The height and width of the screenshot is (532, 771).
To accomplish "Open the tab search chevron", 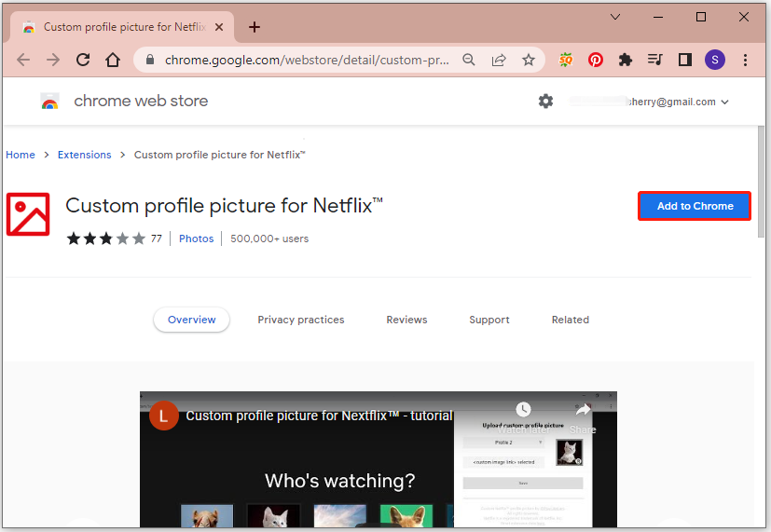I will [615, 17].
